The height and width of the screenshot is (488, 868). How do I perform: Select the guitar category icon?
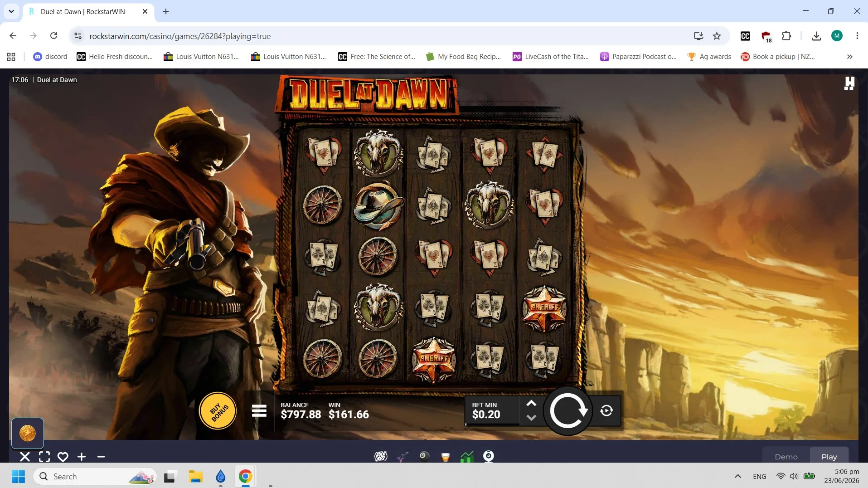[x=402, y=456]
